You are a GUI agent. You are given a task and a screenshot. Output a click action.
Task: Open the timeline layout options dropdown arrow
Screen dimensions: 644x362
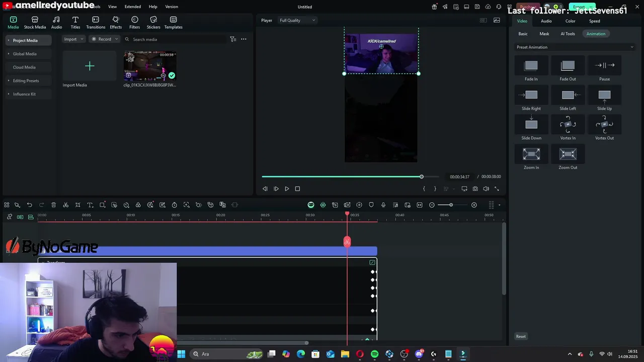pos(499,205)
